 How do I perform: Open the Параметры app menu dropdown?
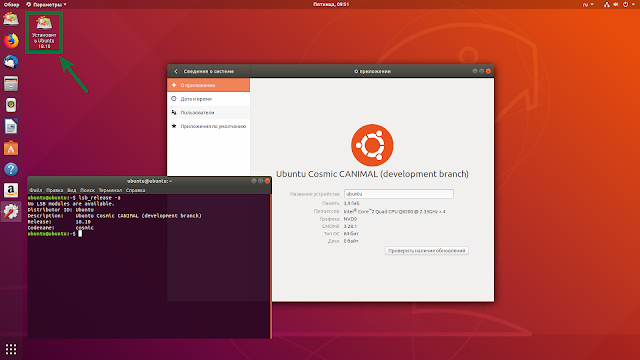[x=46, y=4]
